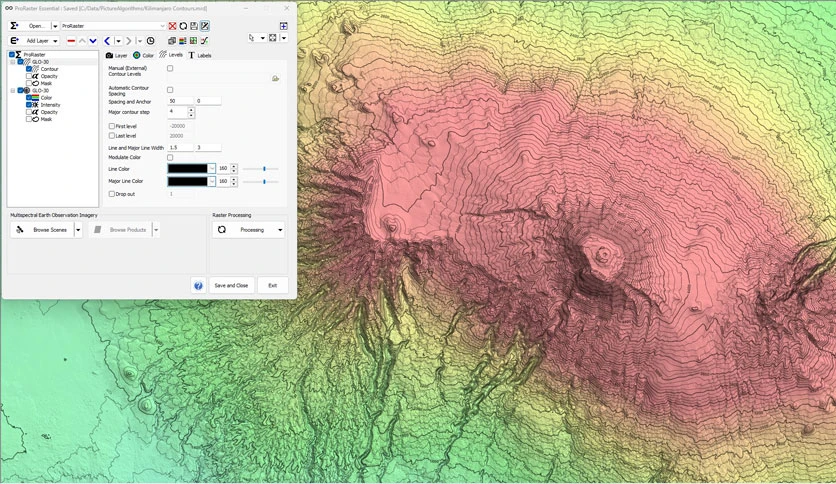Select the pointer cursor tool
836x484 pixels.
[x=252, y=38]
